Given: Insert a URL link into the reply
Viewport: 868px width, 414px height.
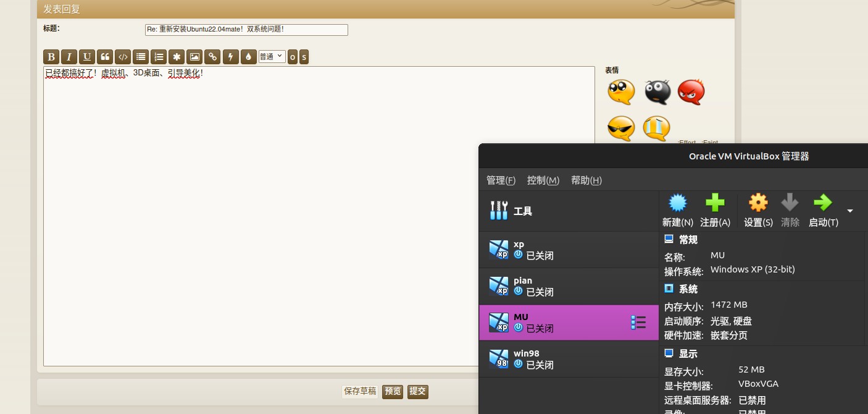Looking at the screenshot, I should click(x=212, y=57).
